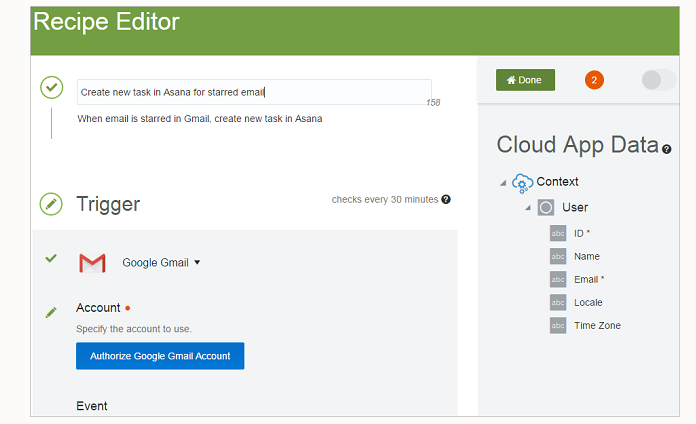
Task: Click the orange error count badge
Action: pos(594,80)
